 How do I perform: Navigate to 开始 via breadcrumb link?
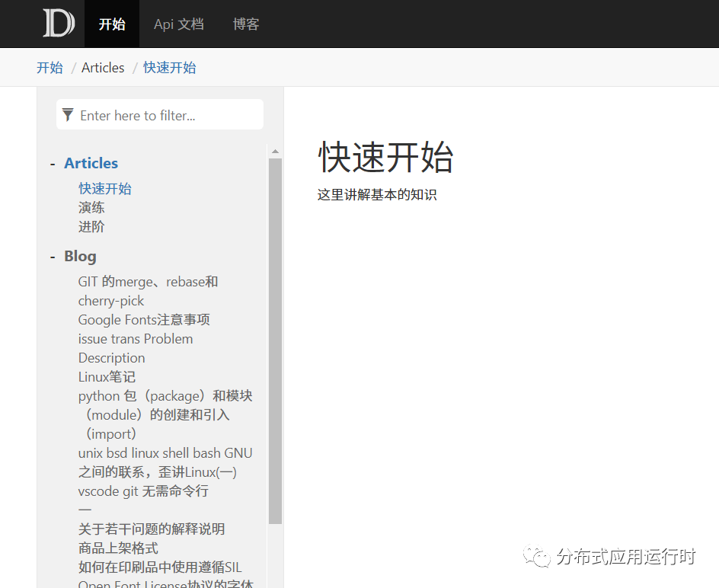(50, 67)
